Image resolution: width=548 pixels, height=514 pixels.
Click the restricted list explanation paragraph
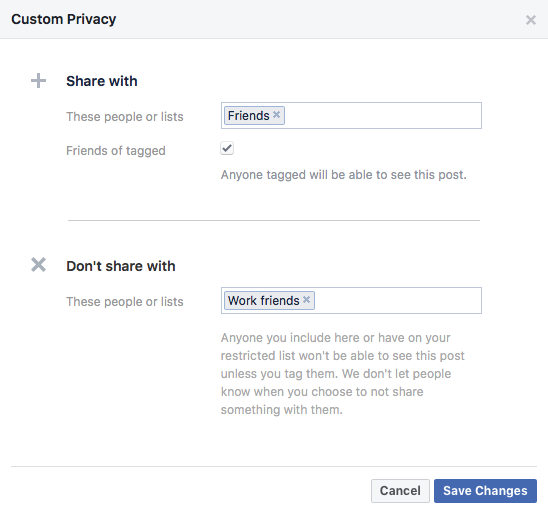point(342,374)
